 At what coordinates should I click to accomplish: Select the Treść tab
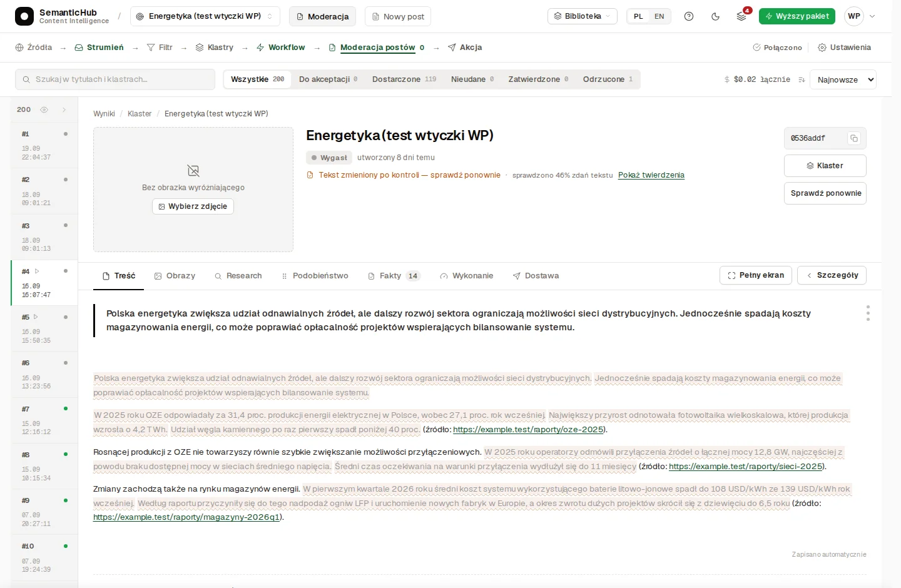(x=119, y=276)
